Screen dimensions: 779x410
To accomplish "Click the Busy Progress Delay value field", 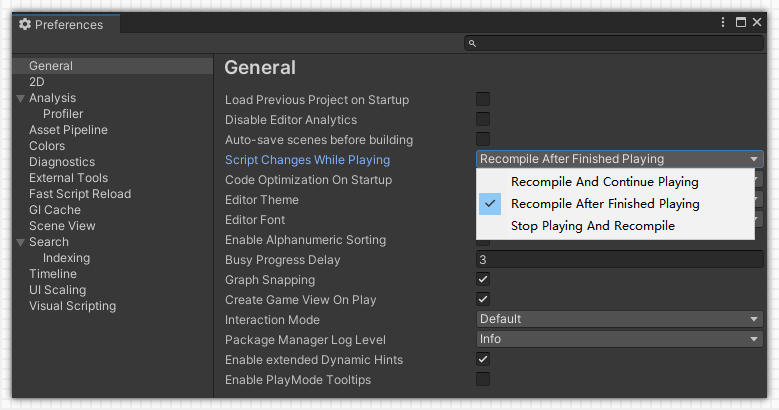I will 619,259.
